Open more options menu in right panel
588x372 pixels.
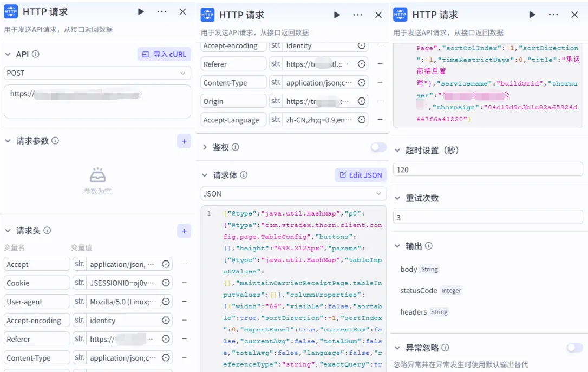click(553, 15)
